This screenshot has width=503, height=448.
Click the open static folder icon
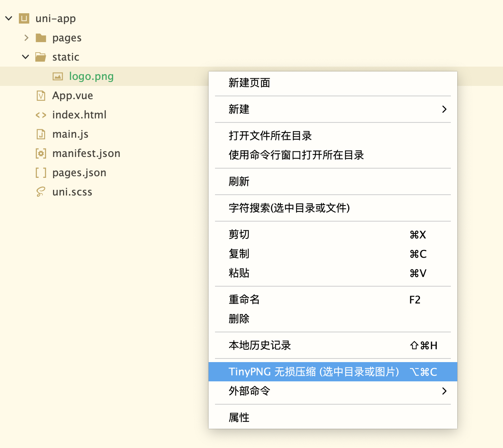41,57
